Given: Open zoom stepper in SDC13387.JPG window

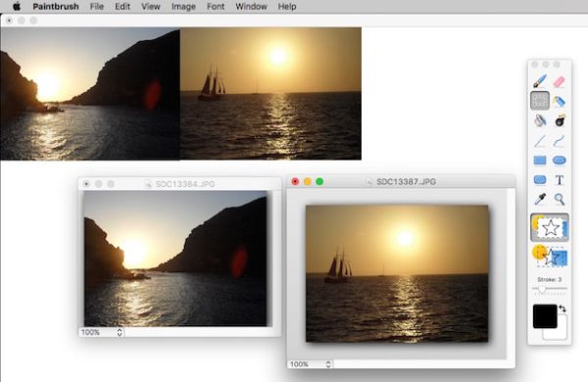Looking at the screenshot, I should 328,364.
